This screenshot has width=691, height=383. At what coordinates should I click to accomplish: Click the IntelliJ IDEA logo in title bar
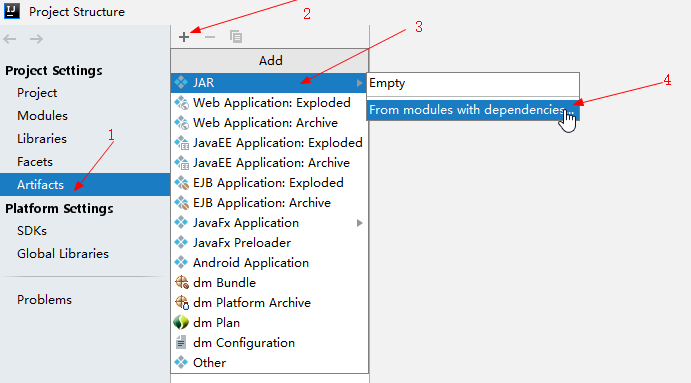click(x=12, y=11)
